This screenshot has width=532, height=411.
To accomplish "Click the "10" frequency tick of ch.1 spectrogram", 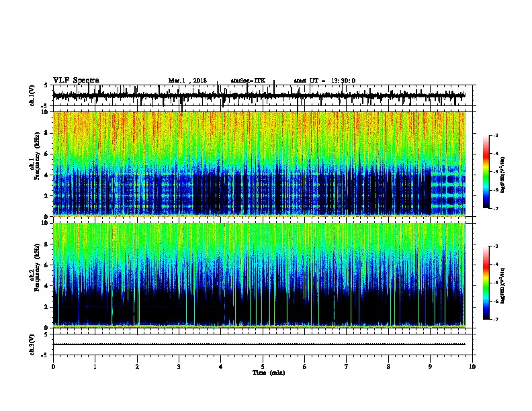I will [46, 112].
